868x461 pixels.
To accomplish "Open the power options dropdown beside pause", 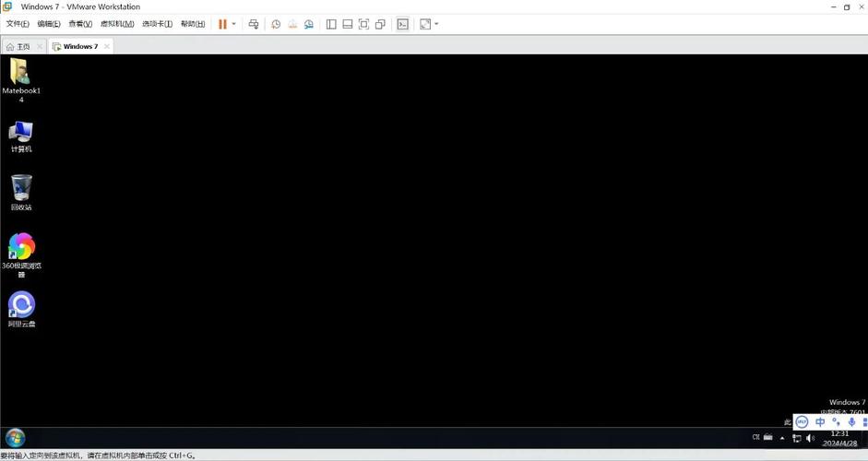I will pyautogui.click(x=233, y=24).
